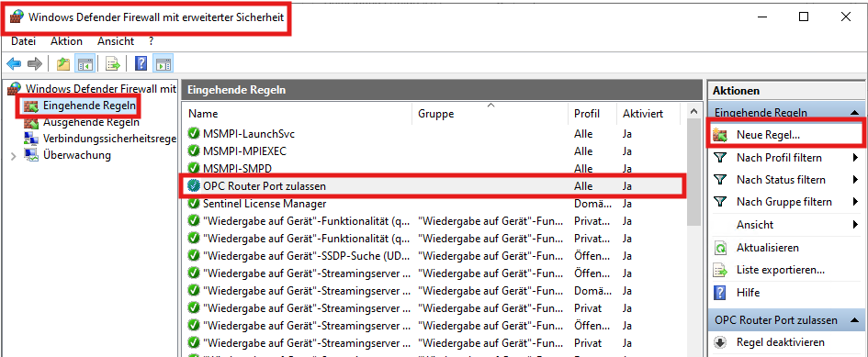Image resolution: width=868 pixels, height=357 pixels.
Task: Click the green refresh icon beside Aktualisieren
Action: pyautogui.click(x=720, y=248)
